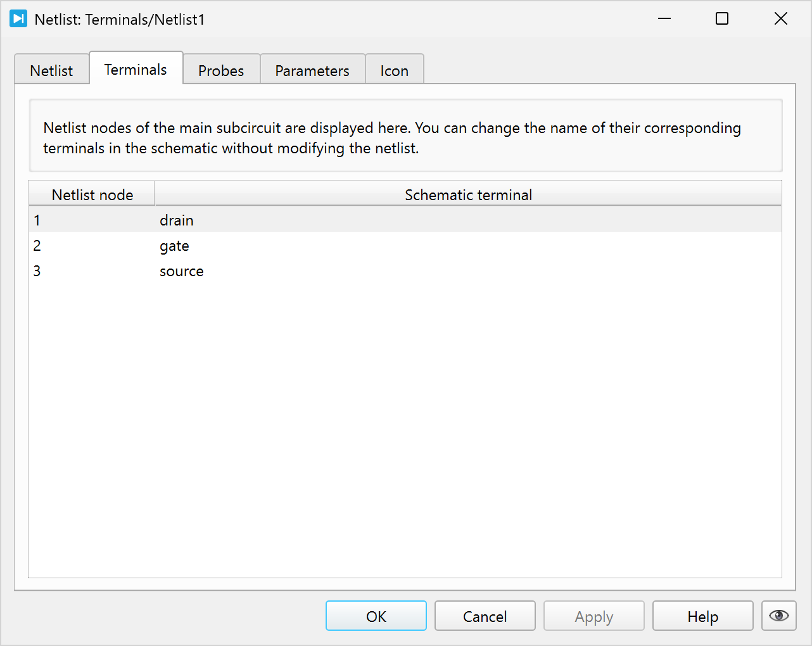
Task: Minimize the Netlist dialog window
Action: point(664,19)
